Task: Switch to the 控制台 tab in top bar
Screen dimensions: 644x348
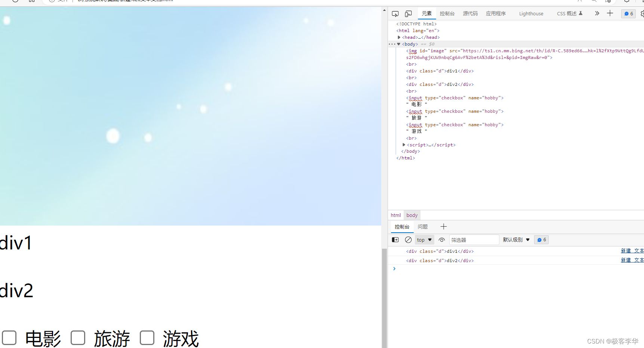Action: pyautogui.click(x=447, y=13)
